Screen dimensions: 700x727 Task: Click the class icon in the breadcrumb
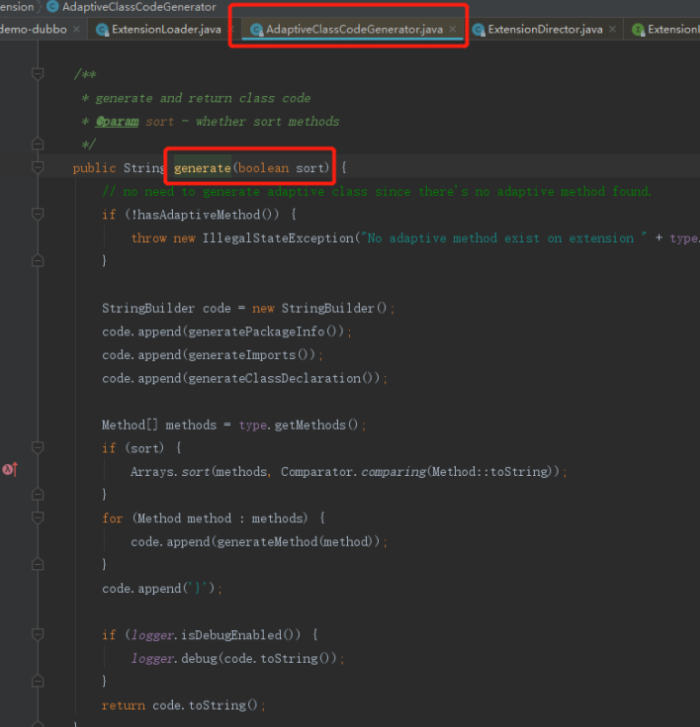pos(53,6)
